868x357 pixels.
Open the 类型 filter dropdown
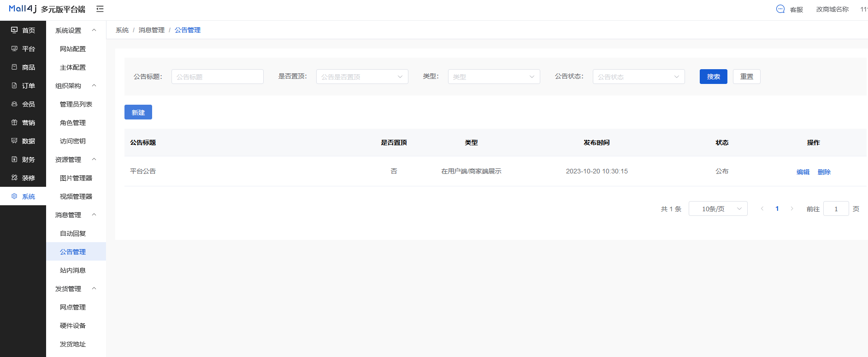click(494, 77)
